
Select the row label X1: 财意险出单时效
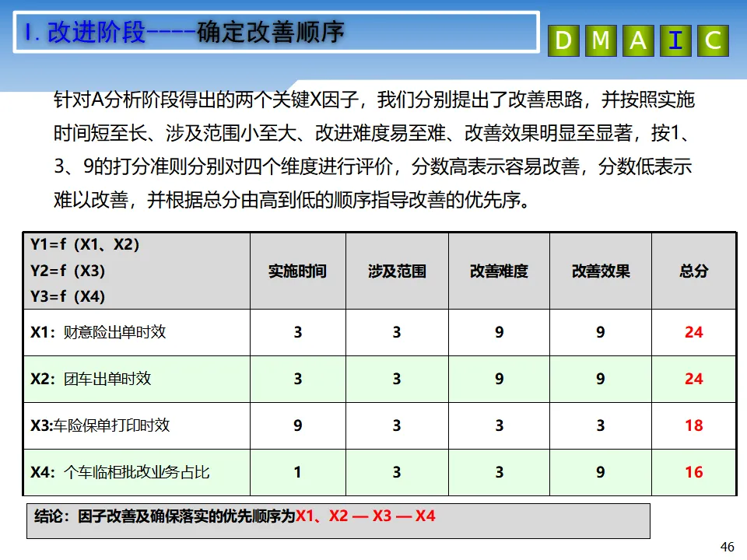coord(98,332)
